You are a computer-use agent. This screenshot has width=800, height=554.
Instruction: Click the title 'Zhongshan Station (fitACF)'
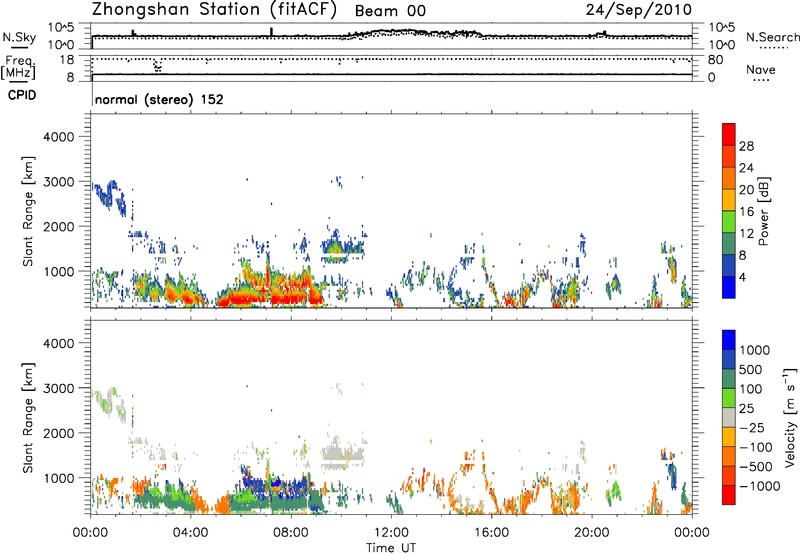pos(214,10)
